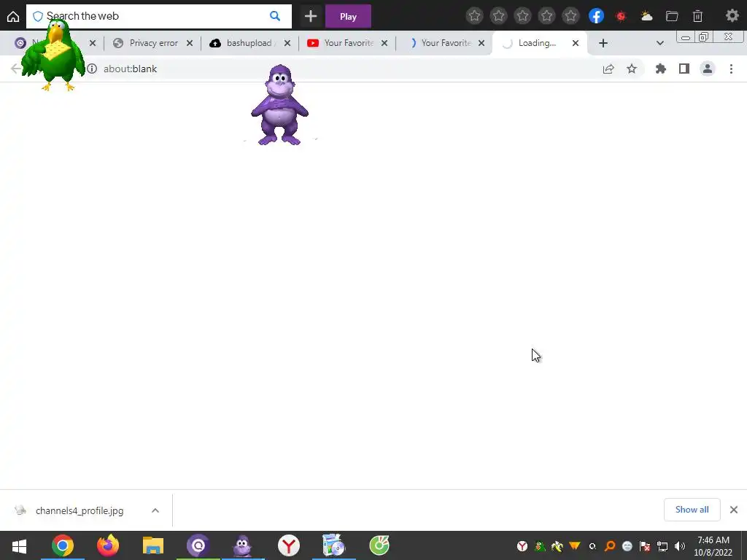Image resolution: width=747 pixels, height=560 pixels.
Task: Close the bashupload tab
Action: click(287, 43)
